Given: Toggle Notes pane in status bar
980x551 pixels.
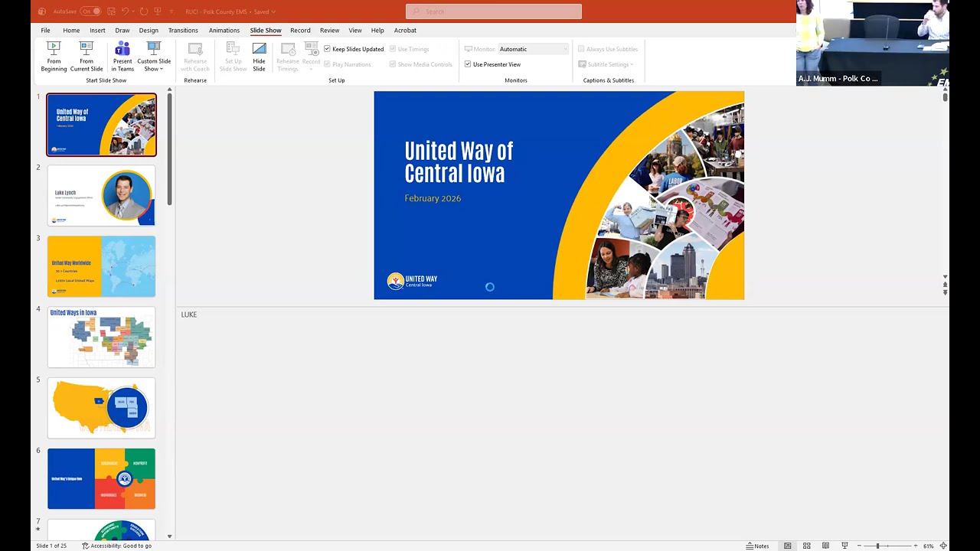Looking at the screenshot, I should [758, 546].
